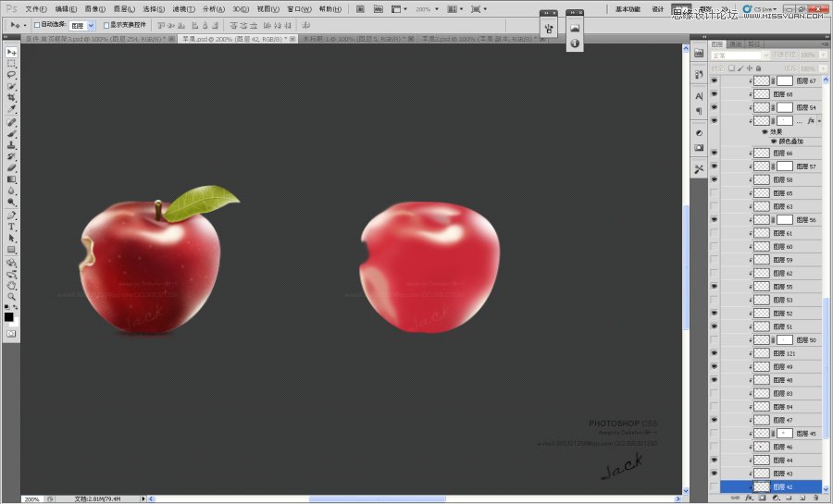Click the Info panel icon
This screenshot has width=833, height=504.
pos(575,43)
